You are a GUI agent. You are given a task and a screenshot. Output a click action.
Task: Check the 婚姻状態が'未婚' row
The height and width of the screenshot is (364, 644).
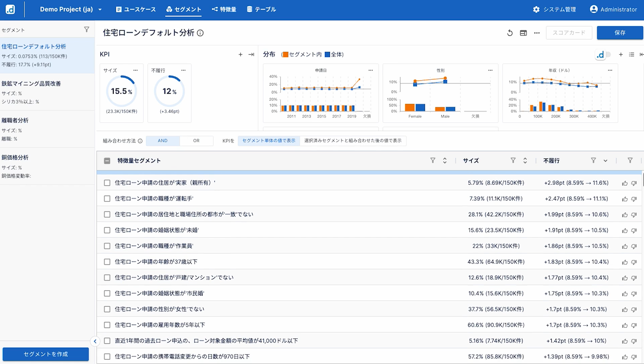click(107, 230)
